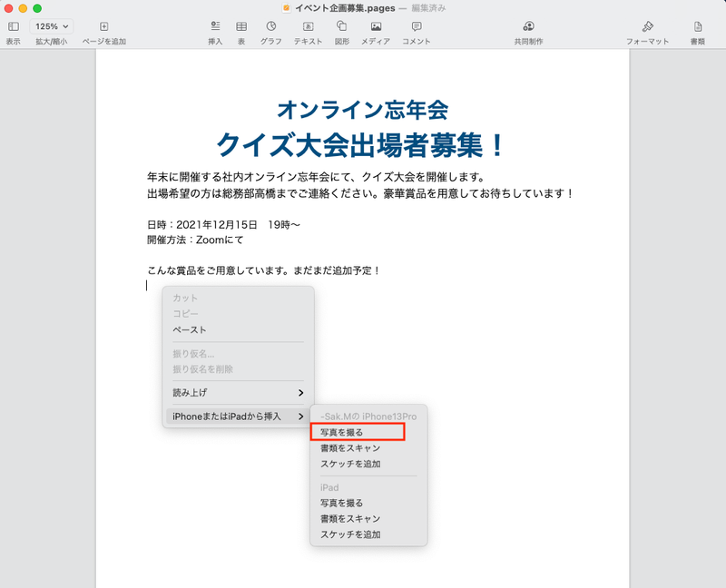Expand the Speech (読み上げ) submenu
The height and width of the screenshot is (588, 726).
coord(238,393)
